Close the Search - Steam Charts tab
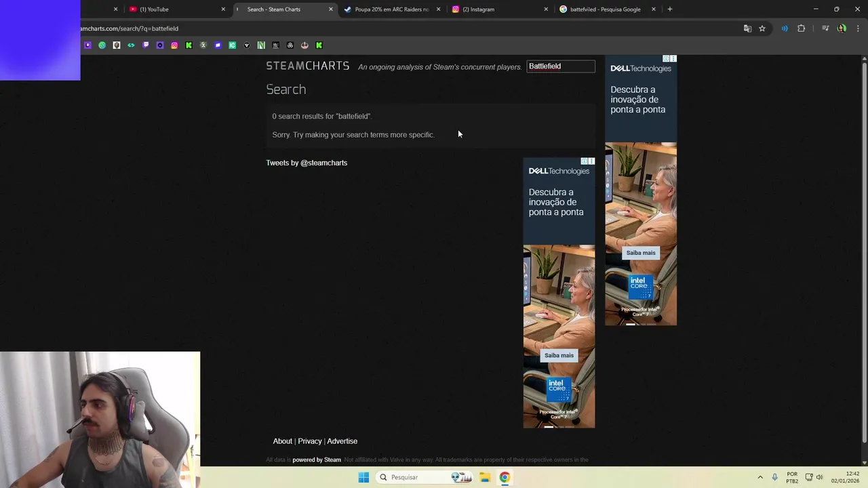This screenshot has height=488, width=868. [x=331, y=9]
